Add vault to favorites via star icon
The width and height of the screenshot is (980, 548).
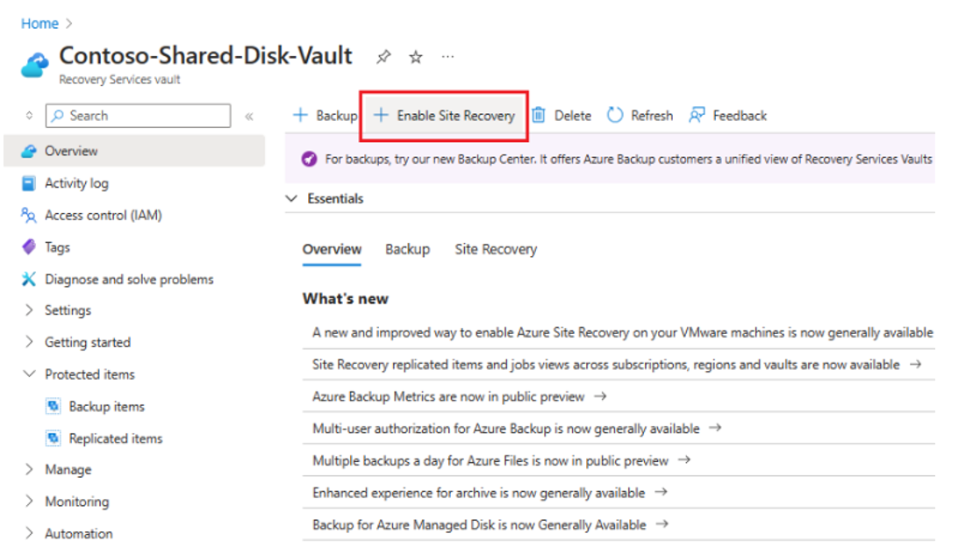(x=414, y=56)
